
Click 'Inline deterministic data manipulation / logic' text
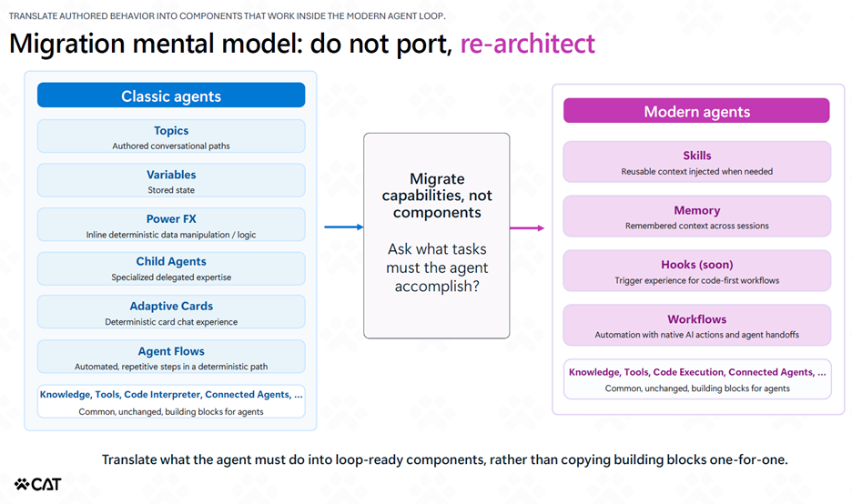tap(171, 235)
